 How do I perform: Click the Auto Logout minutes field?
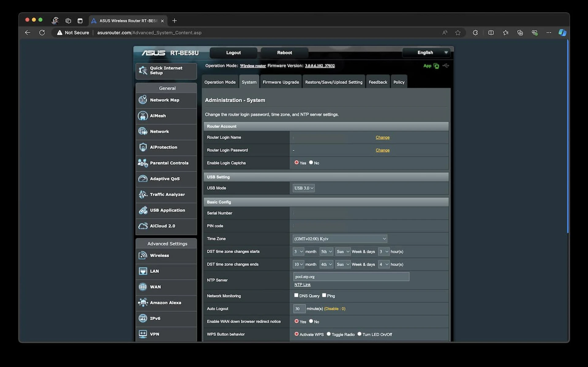[299, 308]
